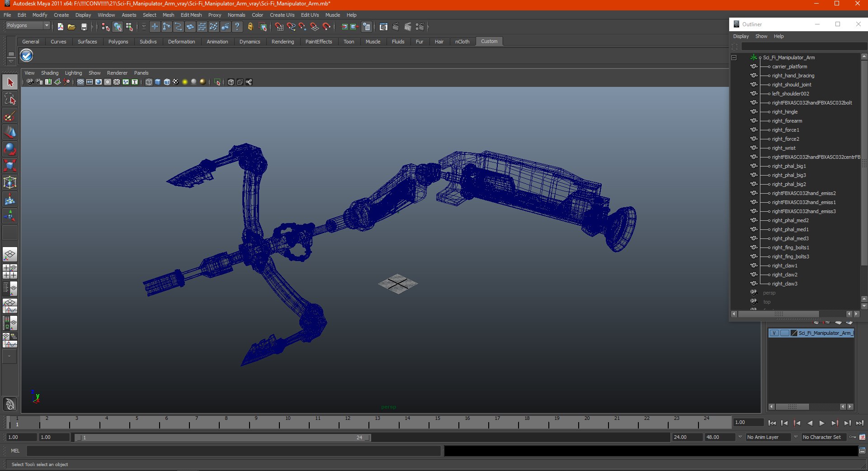The image size is (868, 471).
Task: Open the Render View window icon
Action: [383, 27]
